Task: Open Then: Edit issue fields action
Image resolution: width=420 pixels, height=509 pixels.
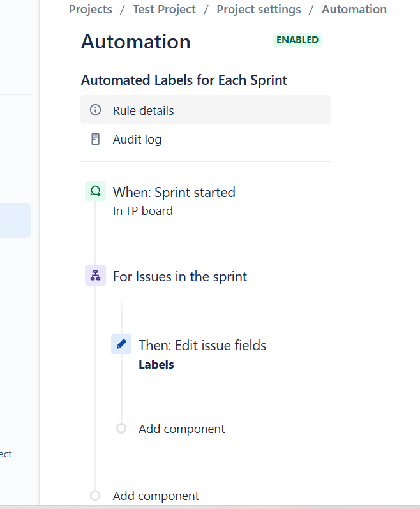Action: [202, 346]
